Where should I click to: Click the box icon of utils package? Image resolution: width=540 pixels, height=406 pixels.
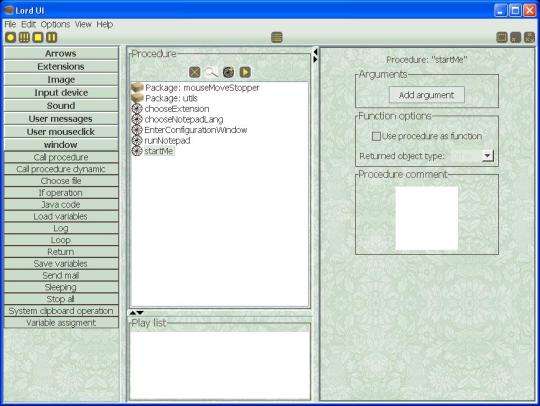137,98
